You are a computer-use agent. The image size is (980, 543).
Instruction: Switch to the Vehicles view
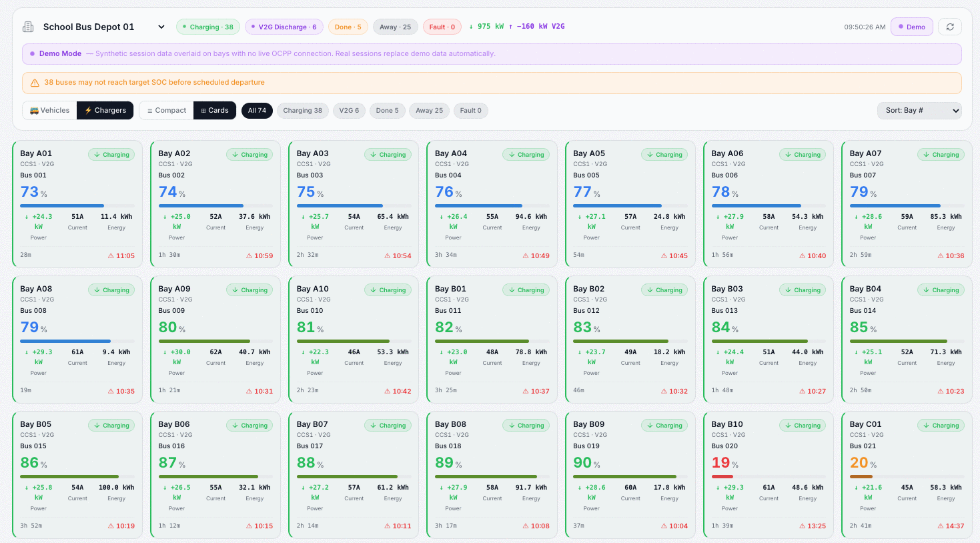click(x=50, y=110)
